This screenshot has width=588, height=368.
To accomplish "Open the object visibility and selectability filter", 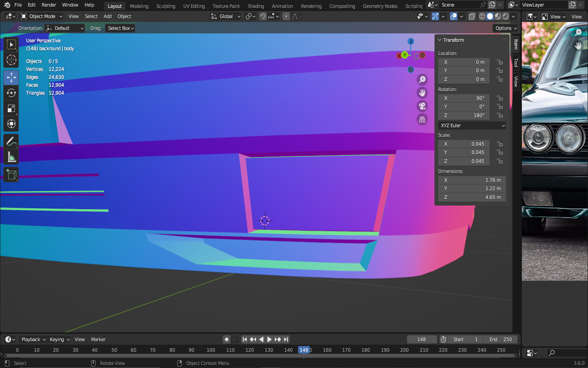I will coord(422,16).
